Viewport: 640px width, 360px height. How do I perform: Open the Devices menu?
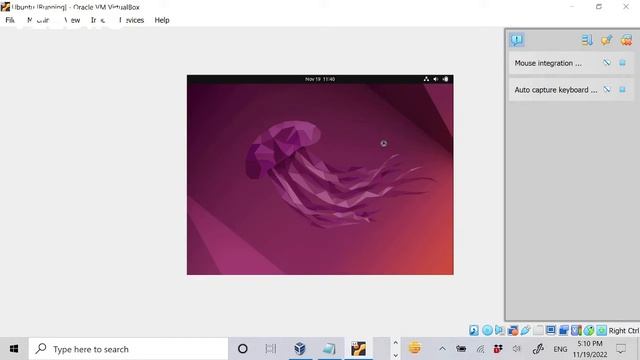coord(131,20)
